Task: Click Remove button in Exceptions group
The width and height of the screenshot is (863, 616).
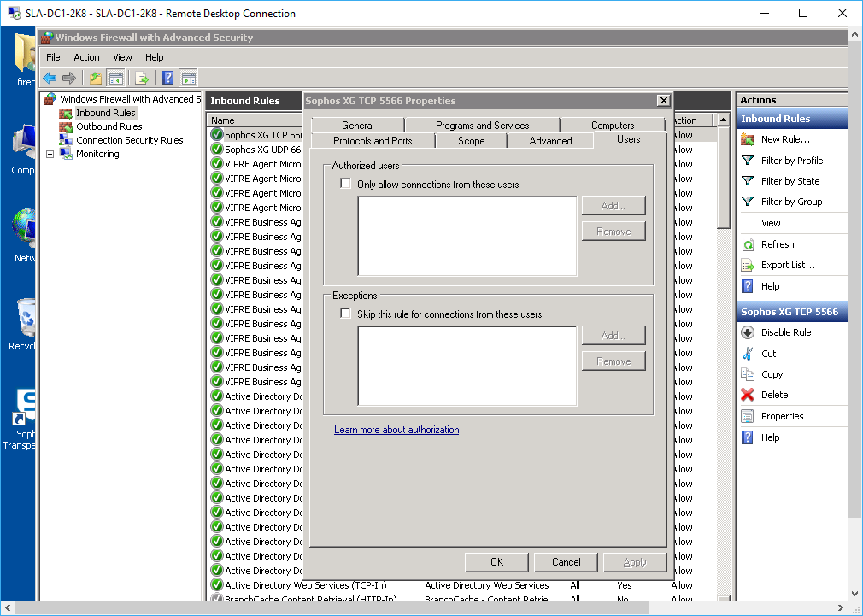Action: (x=613, y=361)
